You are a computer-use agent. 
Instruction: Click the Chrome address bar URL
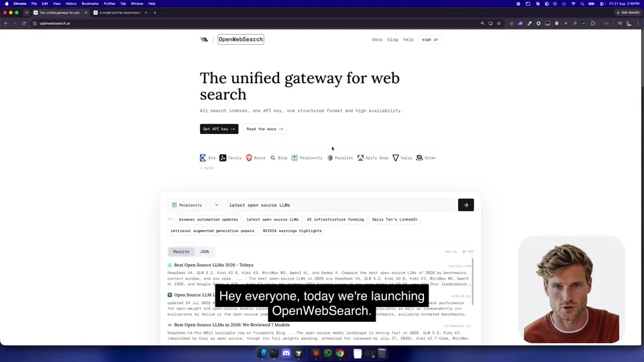click(55, 23)
